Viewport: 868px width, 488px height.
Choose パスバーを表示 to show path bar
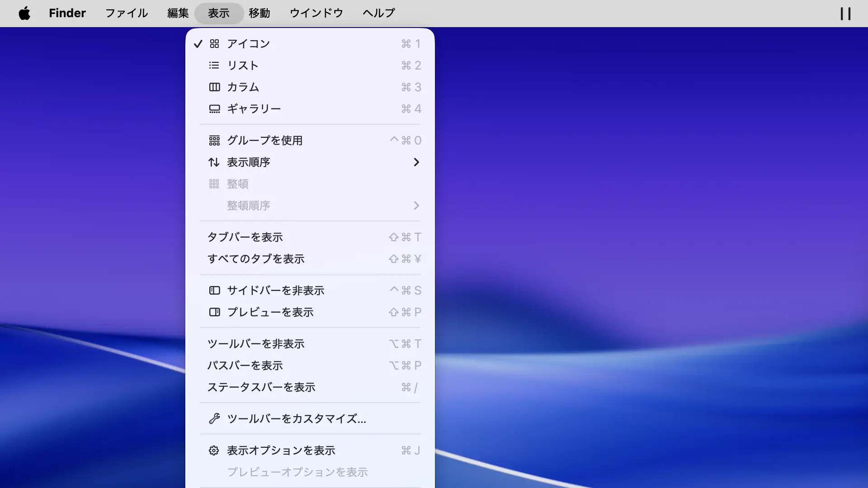tap(245, 366)
